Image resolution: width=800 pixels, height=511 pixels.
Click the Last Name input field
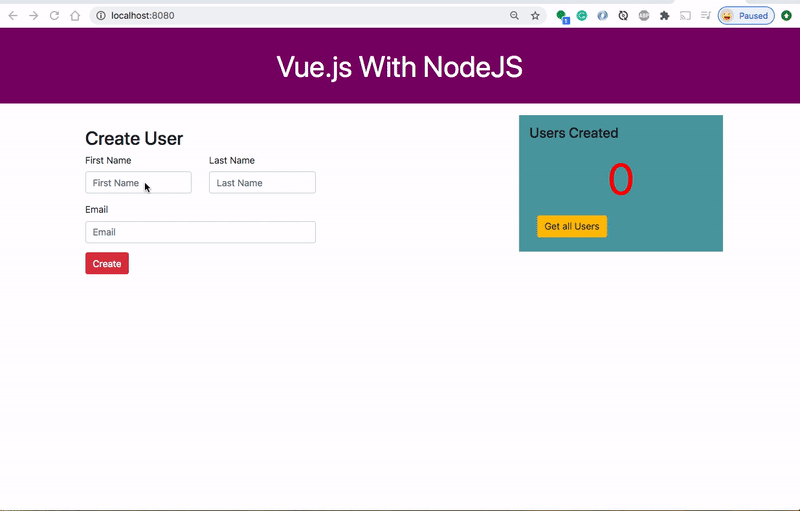(262, 183)
